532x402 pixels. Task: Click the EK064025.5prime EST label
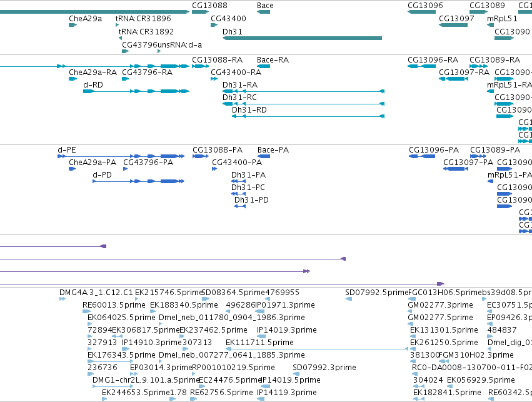(121, 318)
